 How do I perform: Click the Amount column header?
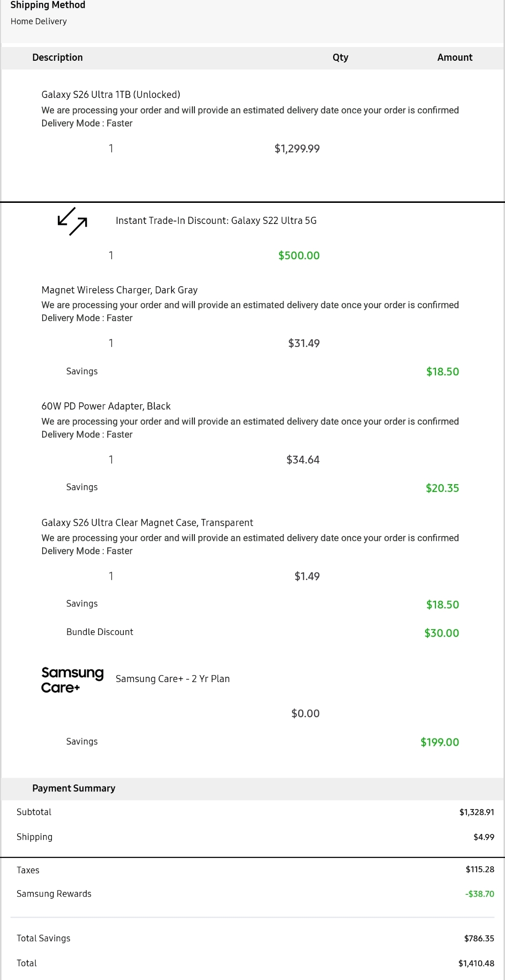455,57
